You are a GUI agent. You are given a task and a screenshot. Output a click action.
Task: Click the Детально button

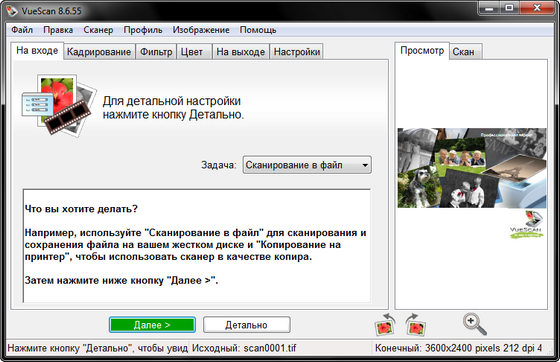(x=246, y=325)
